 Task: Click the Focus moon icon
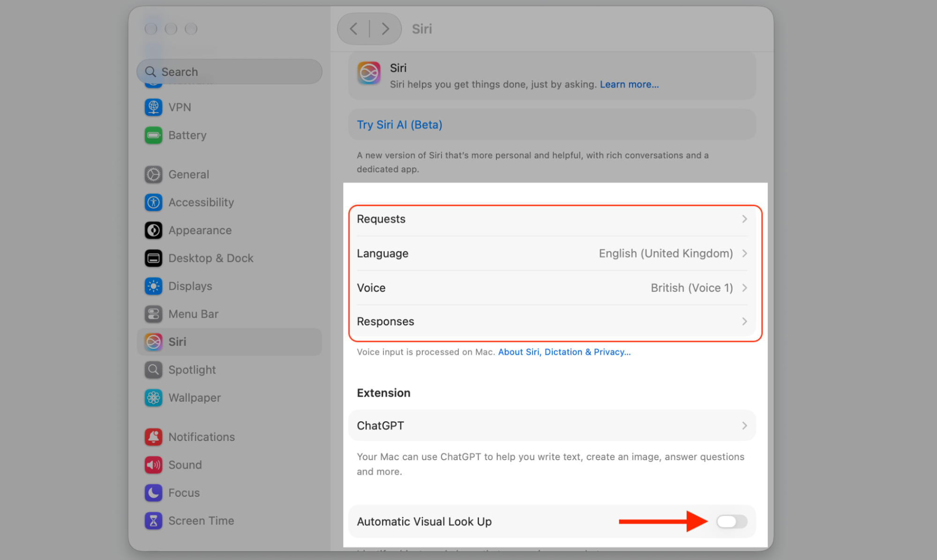point(153,493)
